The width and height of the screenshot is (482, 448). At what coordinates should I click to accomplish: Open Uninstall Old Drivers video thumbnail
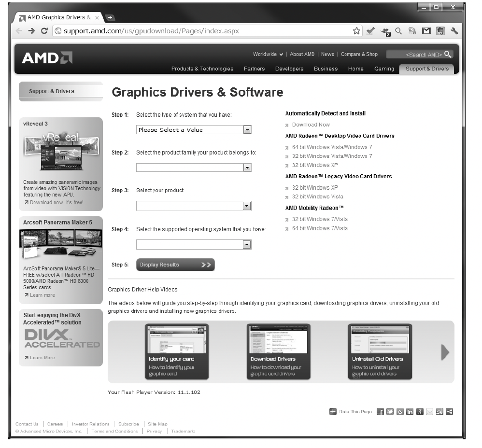[380, 351]
